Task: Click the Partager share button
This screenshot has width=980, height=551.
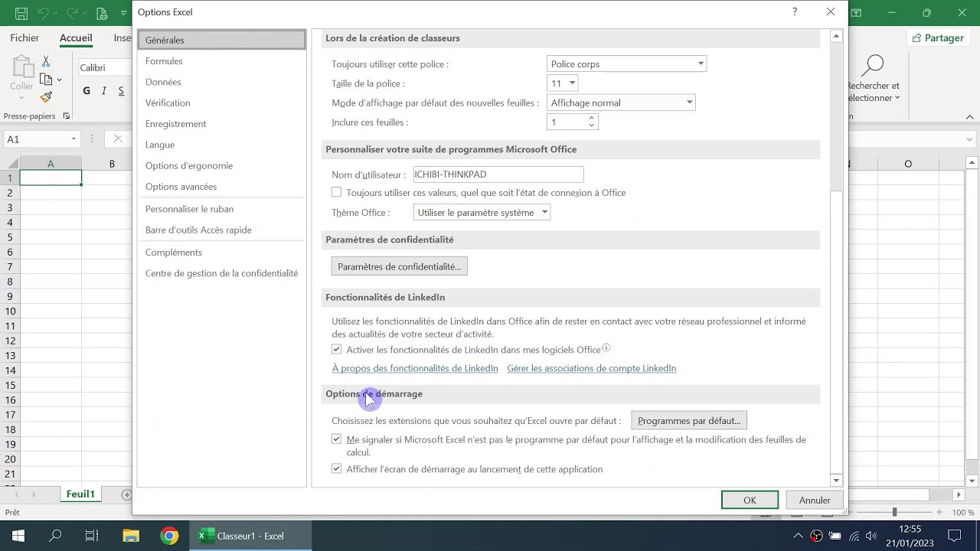Action: coord(938,37)
